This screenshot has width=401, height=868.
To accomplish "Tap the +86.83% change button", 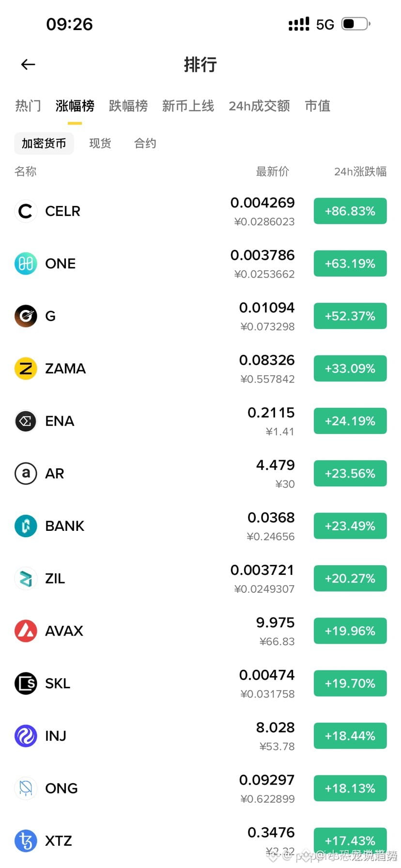I will point(350,211).
